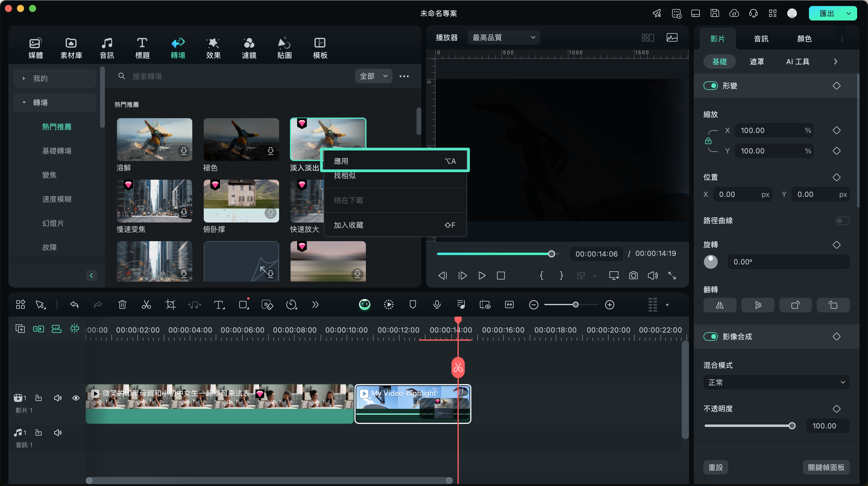Open the 素材庫 stock library
The height and width of the screenshot is (486, 868).
pos(71,48)
